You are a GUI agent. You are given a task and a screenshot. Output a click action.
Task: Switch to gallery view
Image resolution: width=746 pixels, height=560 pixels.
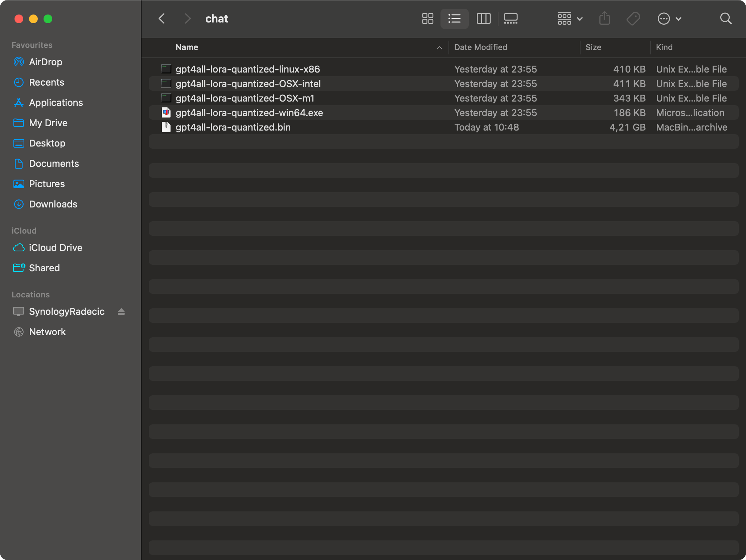pyautogui.click(x=510, y=18)
